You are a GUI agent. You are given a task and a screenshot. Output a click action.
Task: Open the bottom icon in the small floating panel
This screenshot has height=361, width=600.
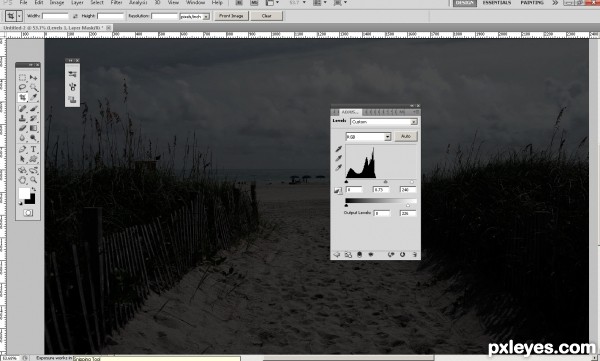72,100
